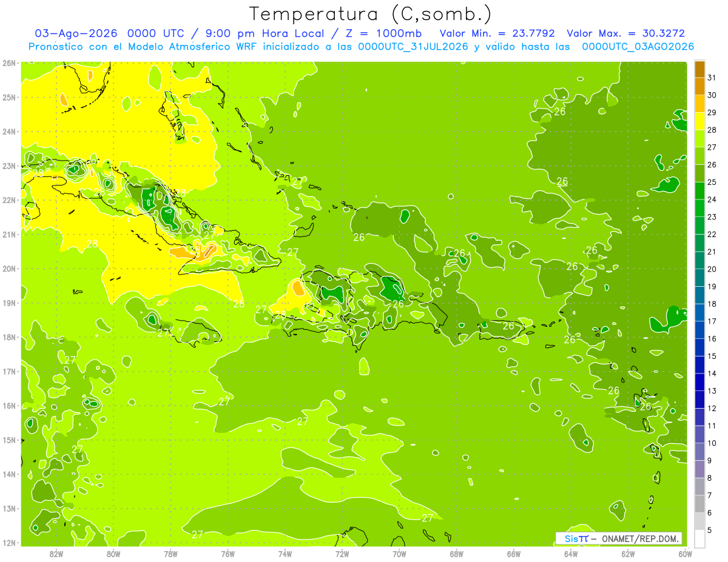This screenshot has width=728, height=562.
Task: Select the date text "03-Ago-2026"
Action: pyautogui.click(x=76, y=33)
